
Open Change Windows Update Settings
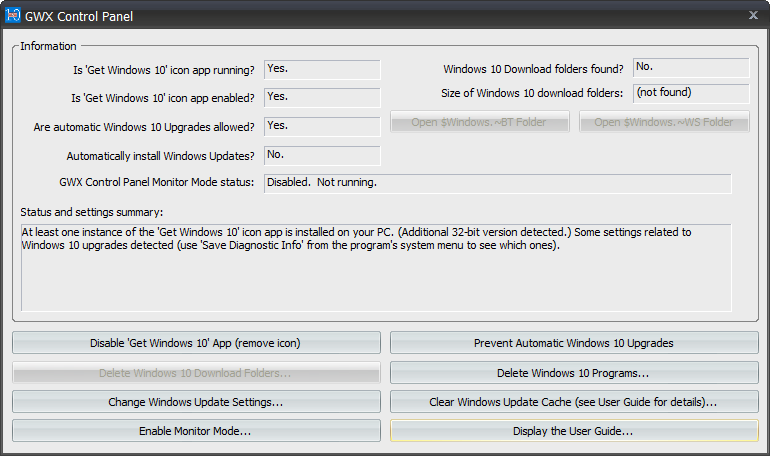pos(196,402)
